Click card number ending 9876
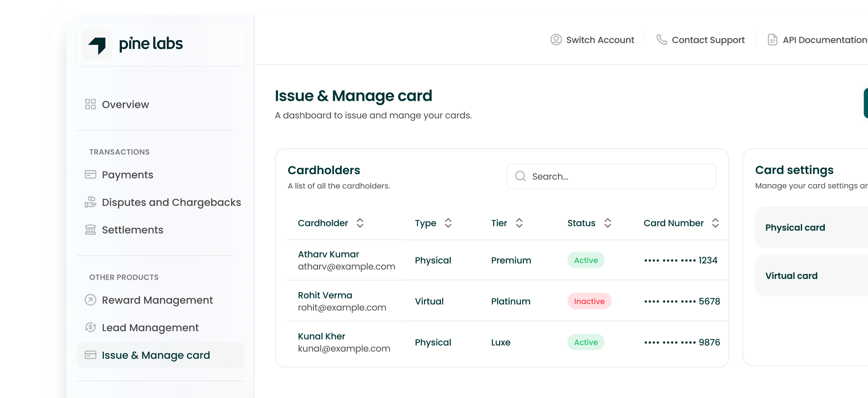 682,342
